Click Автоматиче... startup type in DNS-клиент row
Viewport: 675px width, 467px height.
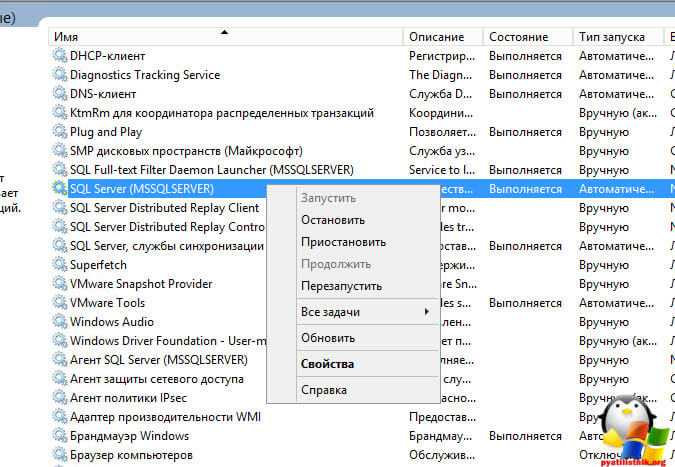click(x=616, y=94)
